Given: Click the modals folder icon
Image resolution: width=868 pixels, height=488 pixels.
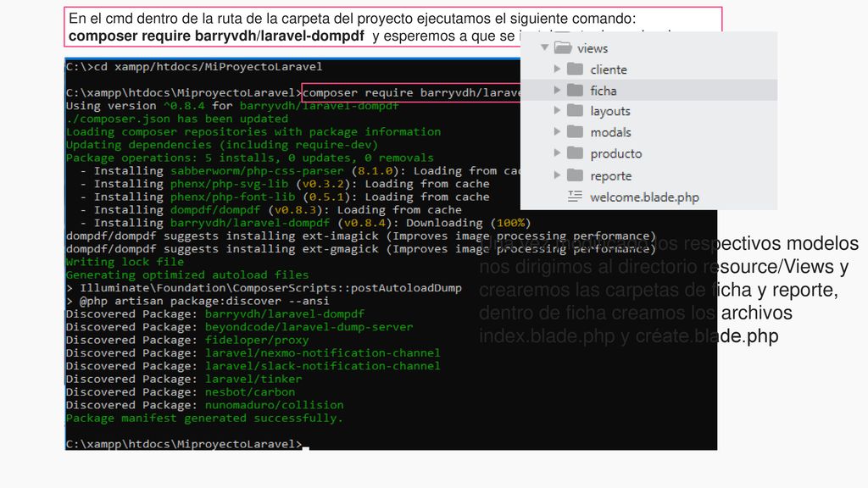Looking at the screenshot, I should [576, 131].
